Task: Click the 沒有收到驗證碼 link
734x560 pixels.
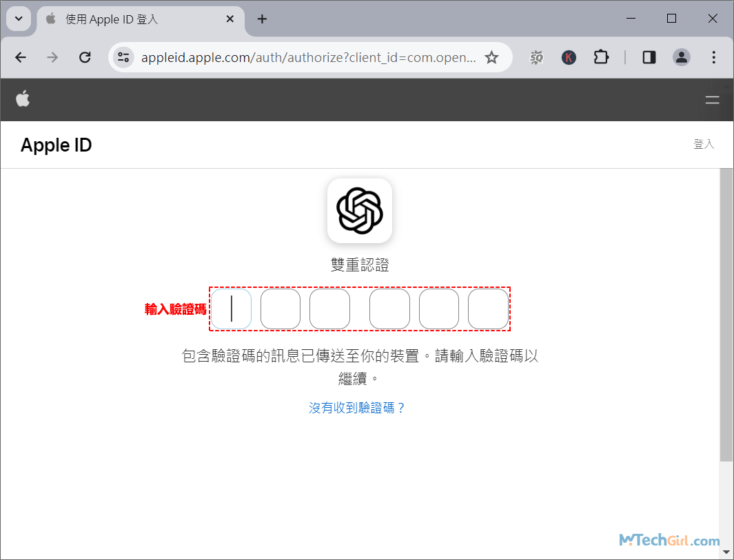Action: click(357, 408)
